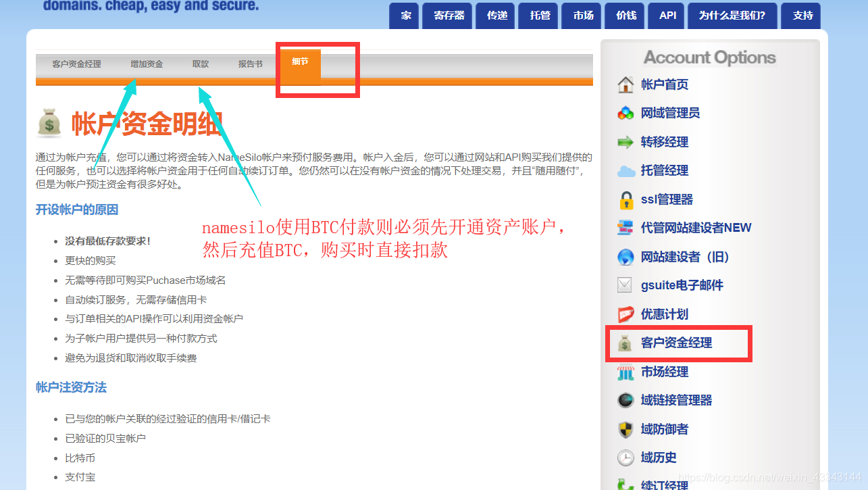Open 域链接管理器 sidebar link
The height and width of the screenshot is (490, 868).
pos(676,400)
